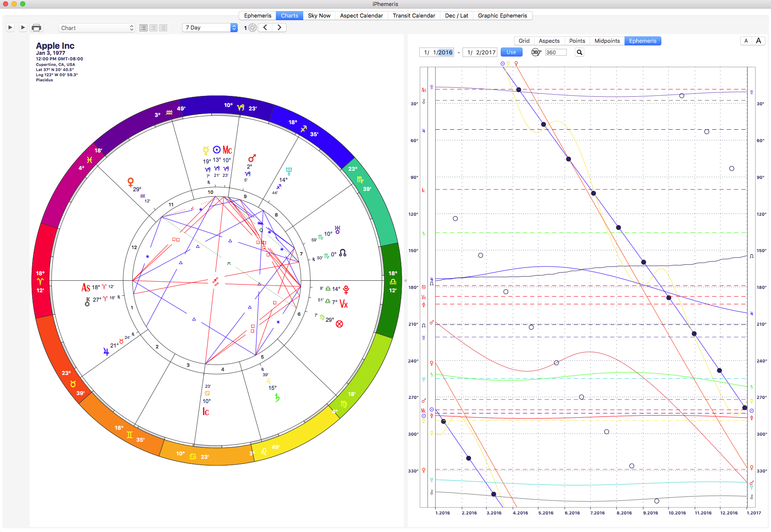
Task: Click the blue Jupiter glyph at 21° Taurus
Action: [106, 352]
